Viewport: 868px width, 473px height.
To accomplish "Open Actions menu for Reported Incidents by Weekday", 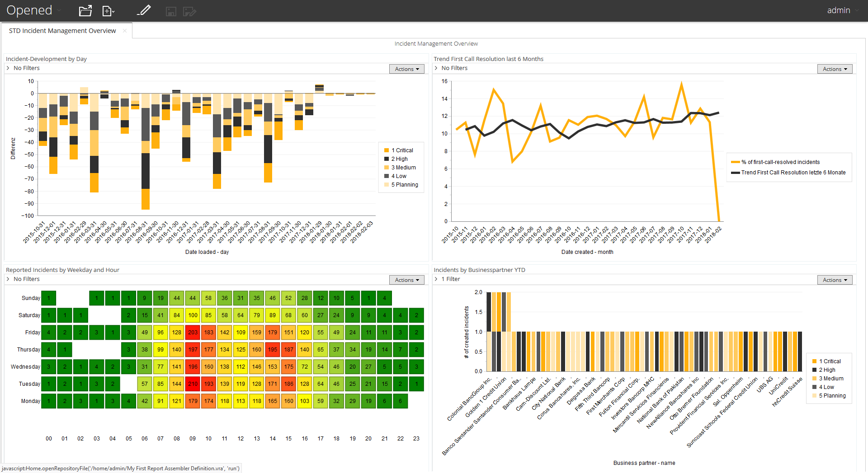I will click(406, 280).
